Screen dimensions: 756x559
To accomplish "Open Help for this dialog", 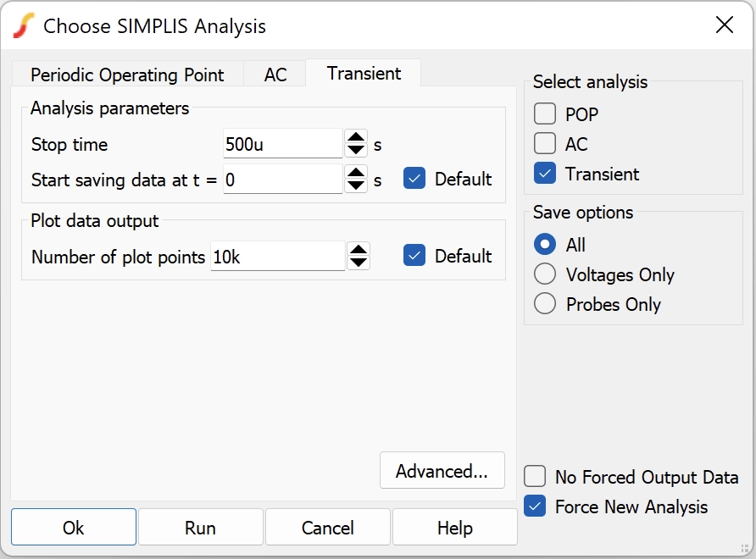I will point(454,527).
